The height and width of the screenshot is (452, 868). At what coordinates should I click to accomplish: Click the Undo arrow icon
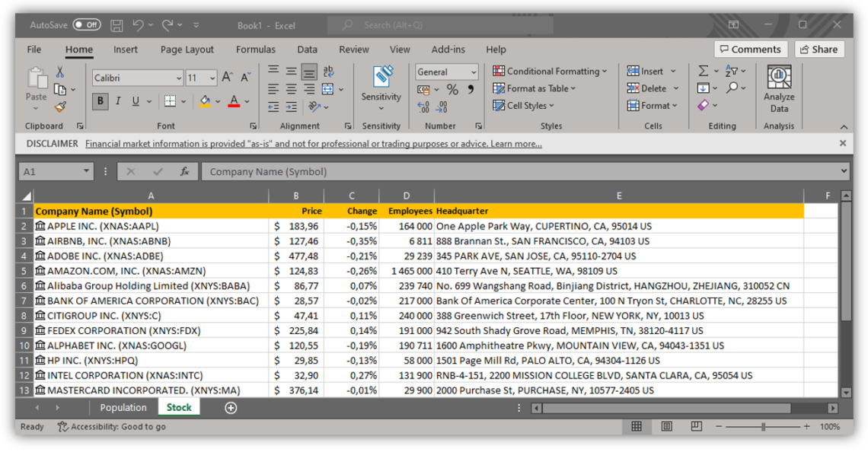(x=138, y=25)
